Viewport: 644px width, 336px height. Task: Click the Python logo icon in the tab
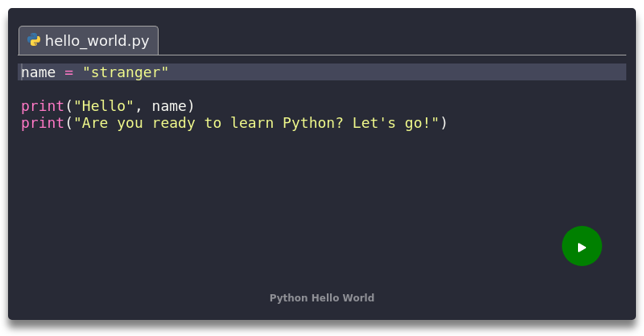coord(34,40)
